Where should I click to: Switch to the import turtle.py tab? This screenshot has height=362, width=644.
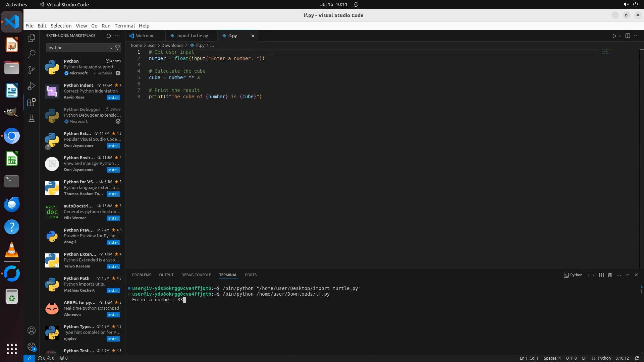point(192,36)
